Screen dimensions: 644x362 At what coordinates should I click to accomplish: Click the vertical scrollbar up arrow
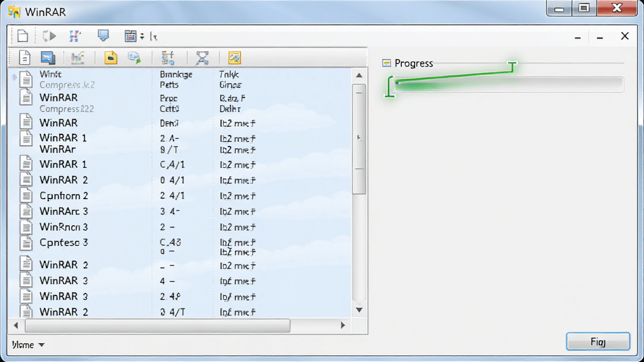[359, 75]
